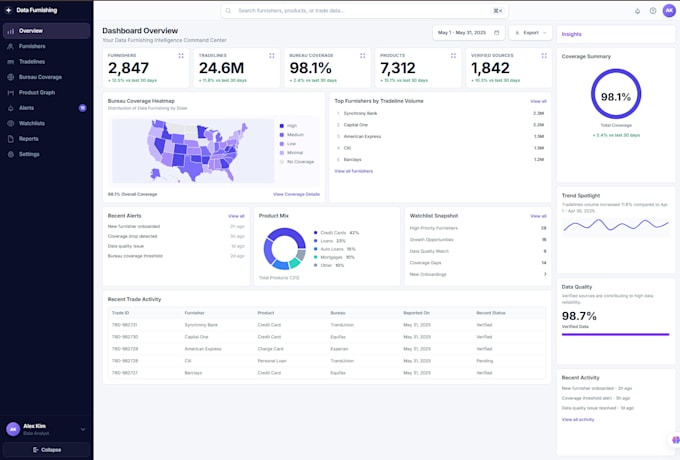This screenshot has width=680, height=460.
Task: Click the US coverage heatmap
Action: 193,151
